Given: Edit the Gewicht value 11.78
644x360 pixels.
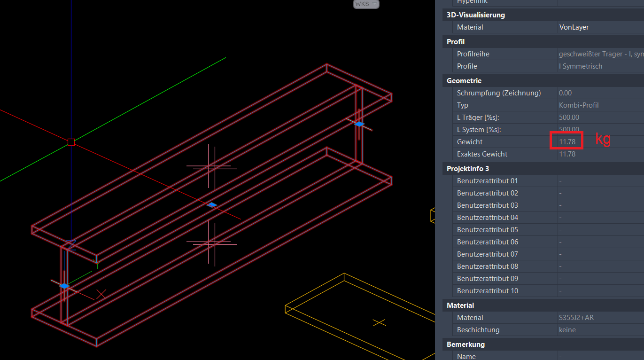Looking at the screenshot, I should click(x=566, y=141).
